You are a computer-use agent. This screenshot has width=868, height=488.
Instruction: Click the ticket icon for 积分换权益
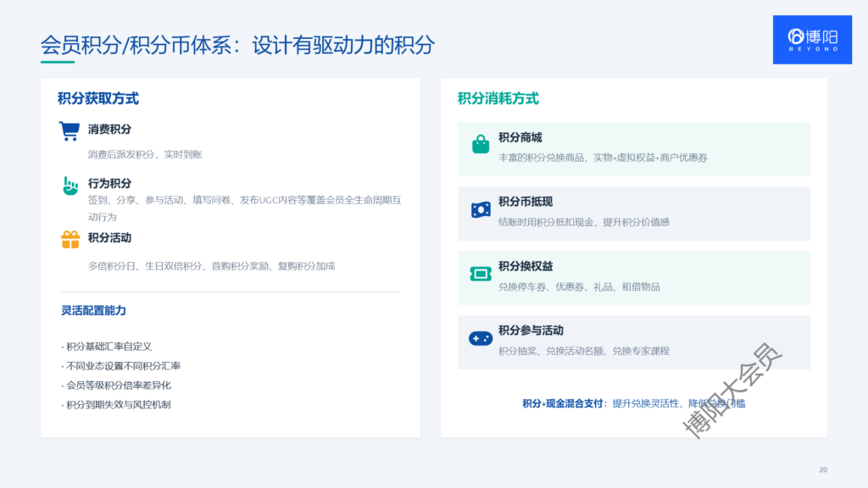click(481, 274)
